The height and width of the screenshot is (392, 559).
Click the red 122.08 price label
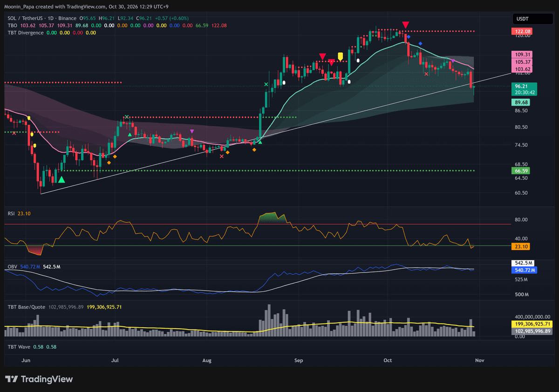click(x=522, y=31)
